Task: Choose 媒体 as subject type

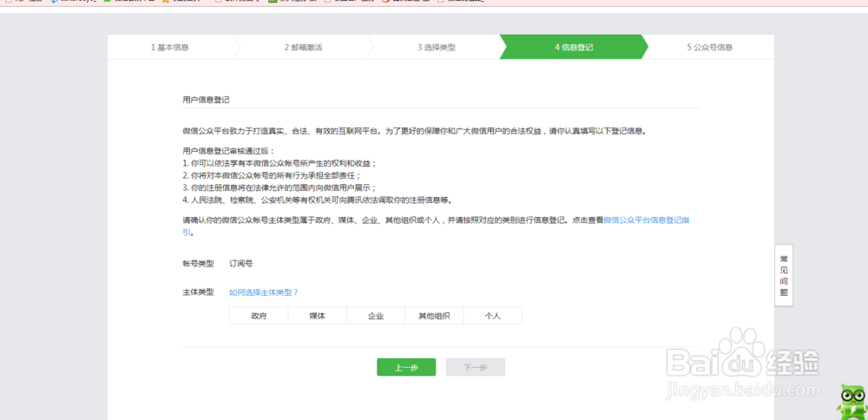Action: coord(317,316)
